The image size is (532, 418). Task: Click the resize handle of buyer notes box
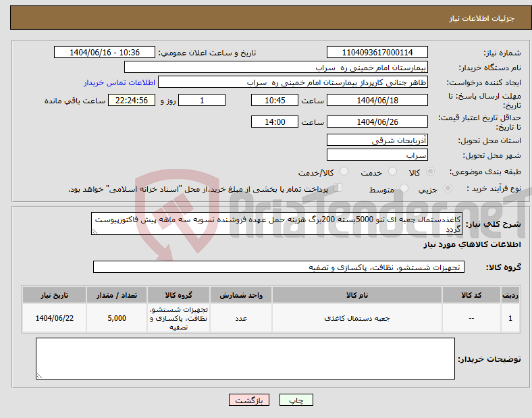(x=39, y=376)
